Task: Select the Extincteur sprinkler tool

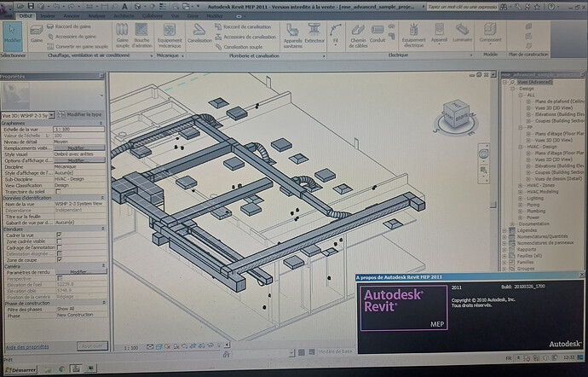Action: tap(314, 34)
